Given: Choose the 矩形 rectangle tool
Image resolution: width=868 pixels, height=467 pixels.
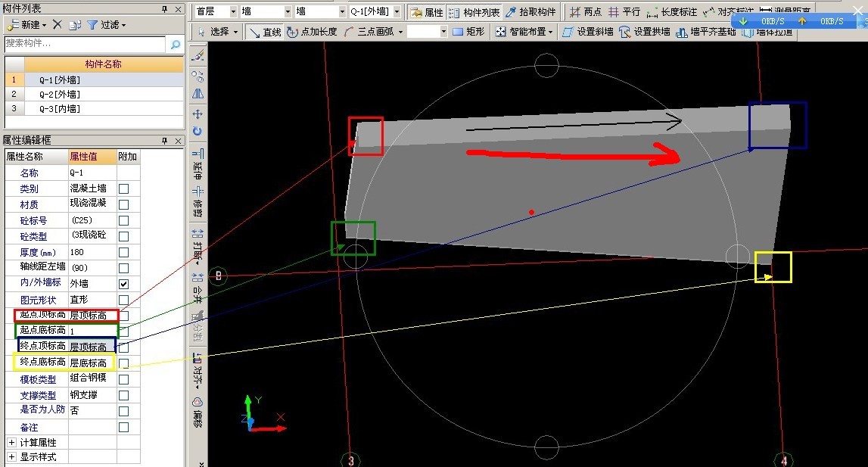Looking at the screenshot, I should click(x=468, y=32).
